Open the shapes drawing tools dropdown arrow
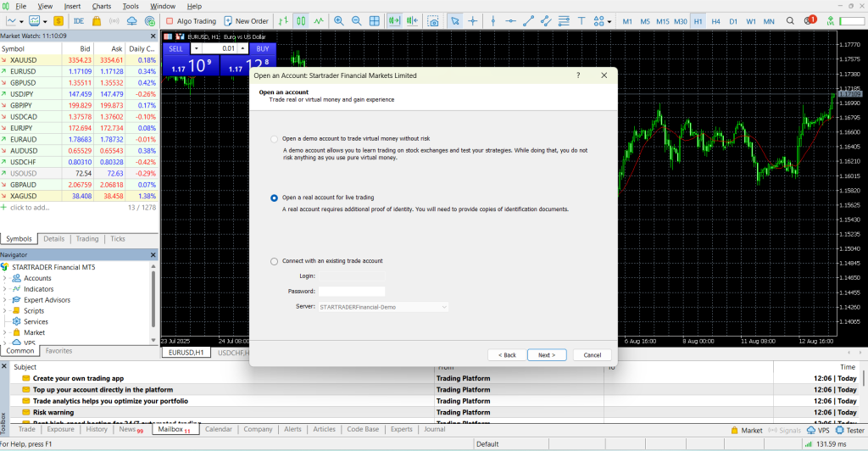Image resolution: width=868 pixels, height=451 pixels. pos(609,21)
